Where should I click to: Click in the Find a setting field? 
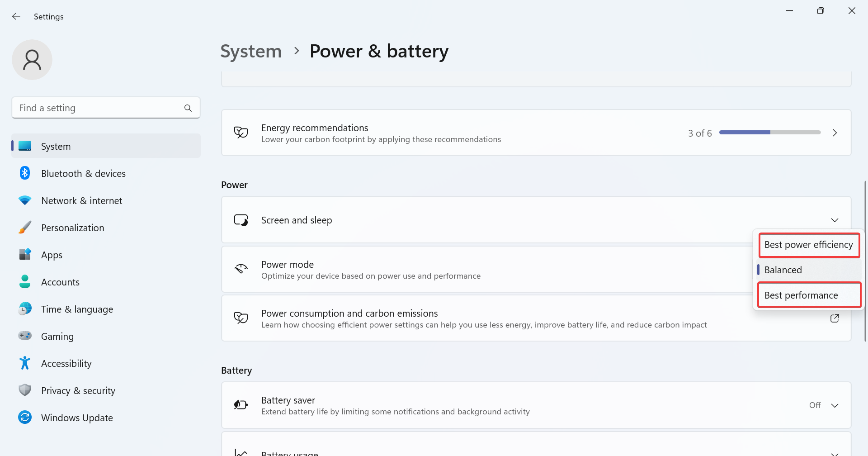pyautogui.click(x=106, y=108)
